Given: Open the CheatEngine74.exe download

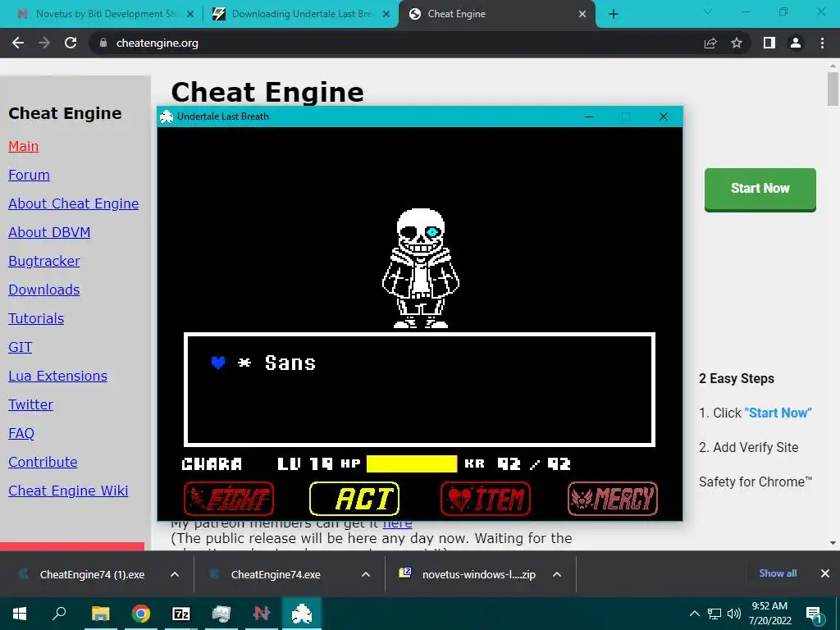Looking at the screenshot, I should pyautogui.click(x=274, y=574).
